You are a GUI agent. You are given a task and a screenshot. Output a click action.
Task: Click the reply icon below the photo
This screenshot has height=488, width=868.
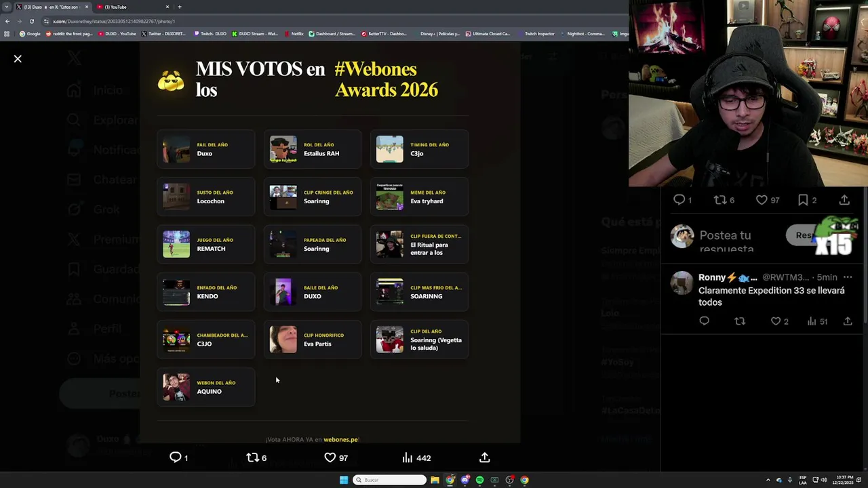175,457
